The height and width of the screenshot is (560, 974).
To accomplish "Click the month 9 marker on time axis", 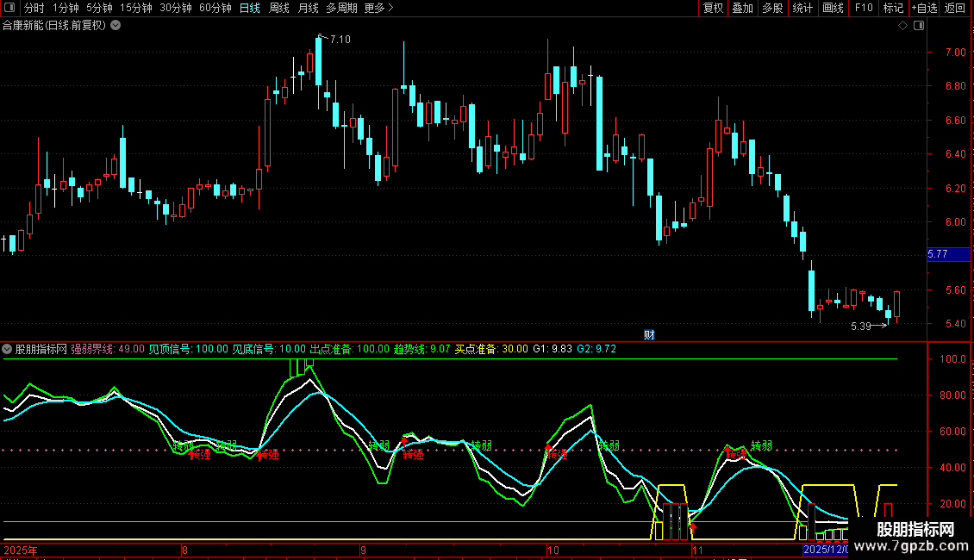I will point(364,550).
